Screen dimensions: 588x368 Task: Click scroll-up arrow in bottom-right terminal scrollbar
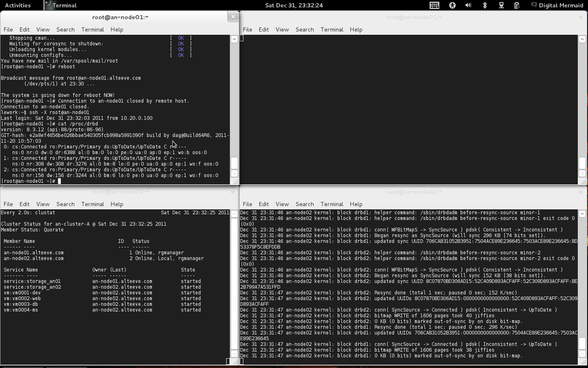[x=582, y=214]
